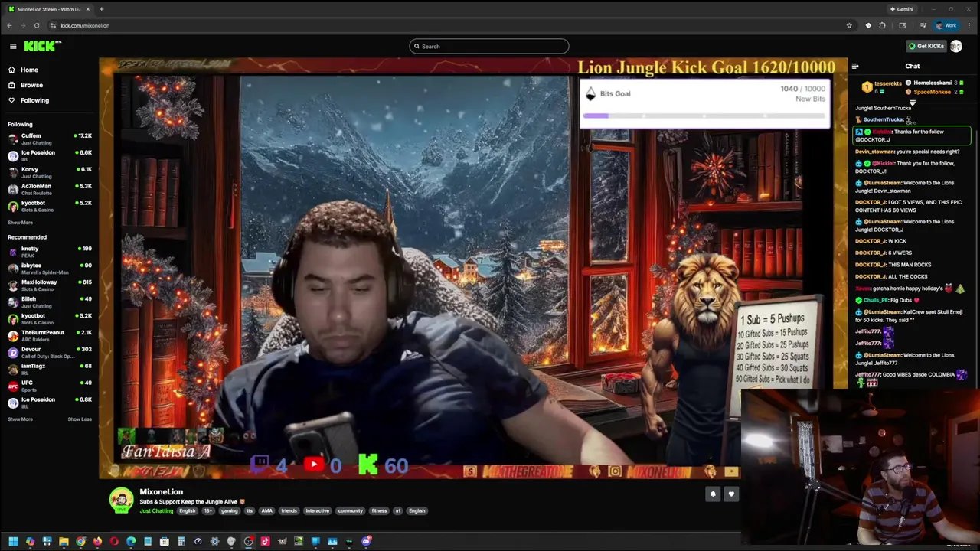
Task: Open Cuffem channel in Following list
Action: [49, 139]
